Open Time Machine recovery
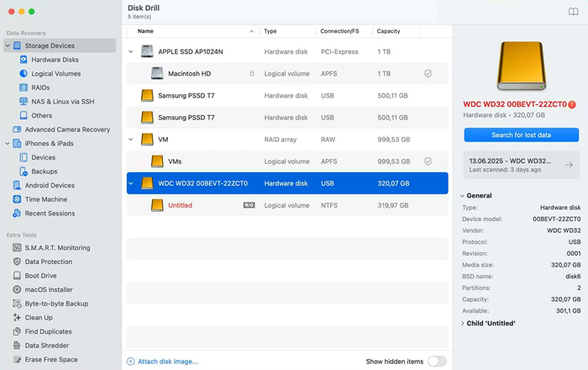Screen dimensions: 588x370 [x=45, y=199]
